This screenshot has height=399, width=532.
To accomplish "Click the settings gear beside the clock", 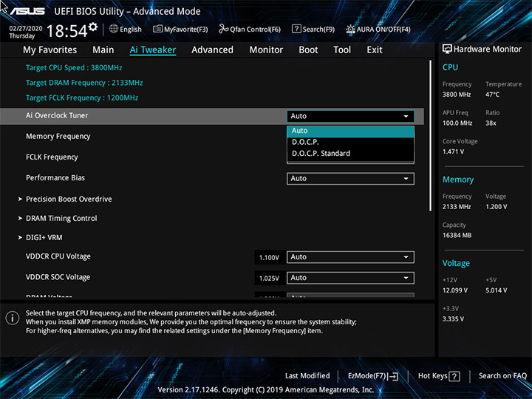I will click(93, 27).
